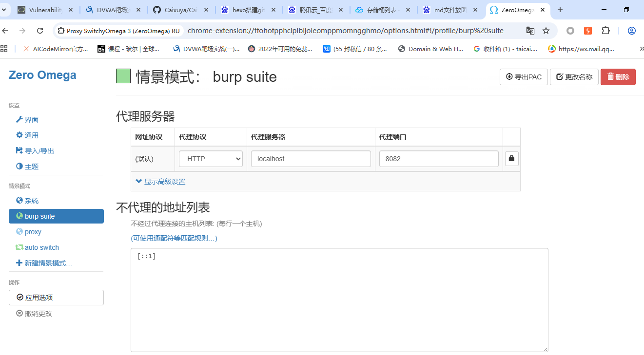Select the burp suite profile in sidebar

(x=56, y=216)
